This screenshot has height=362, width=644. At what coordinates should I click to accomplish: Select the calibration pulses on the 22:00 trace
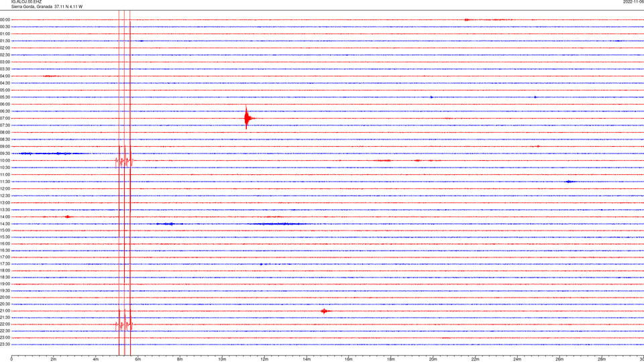pyautogui.click(x=124, y=324)
